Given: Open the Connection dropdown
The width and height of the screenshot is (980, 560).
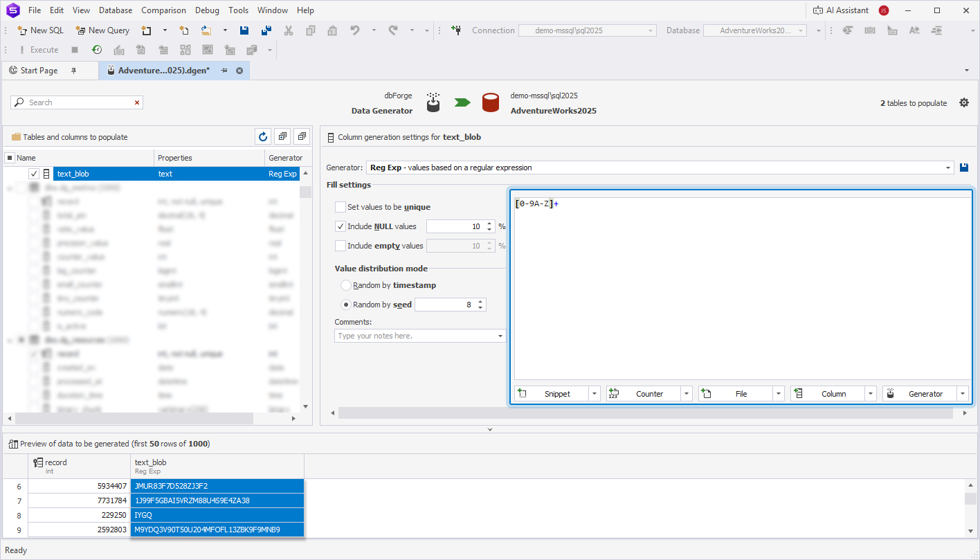Looking at the screenshot, I should (651, 30).
